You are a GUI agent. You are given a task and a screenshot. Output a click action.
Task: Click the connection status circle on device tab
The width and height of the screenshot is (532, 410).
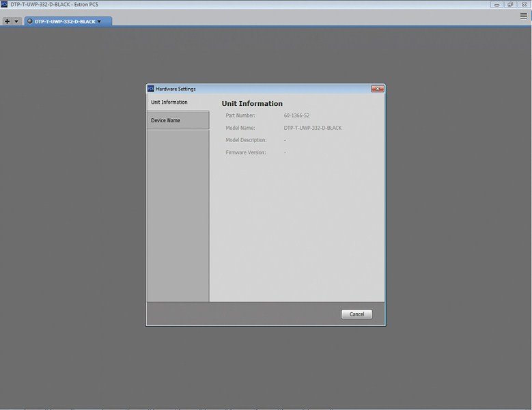click(x=30, y=21)
